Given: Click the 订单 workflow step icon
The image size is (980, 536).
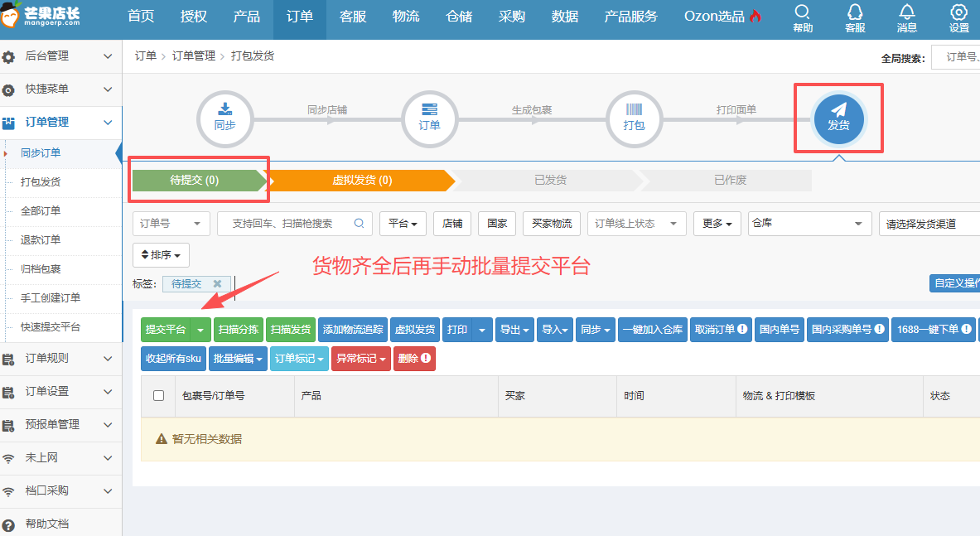Looking at the screenshot, I should click(x=429, y=119).
